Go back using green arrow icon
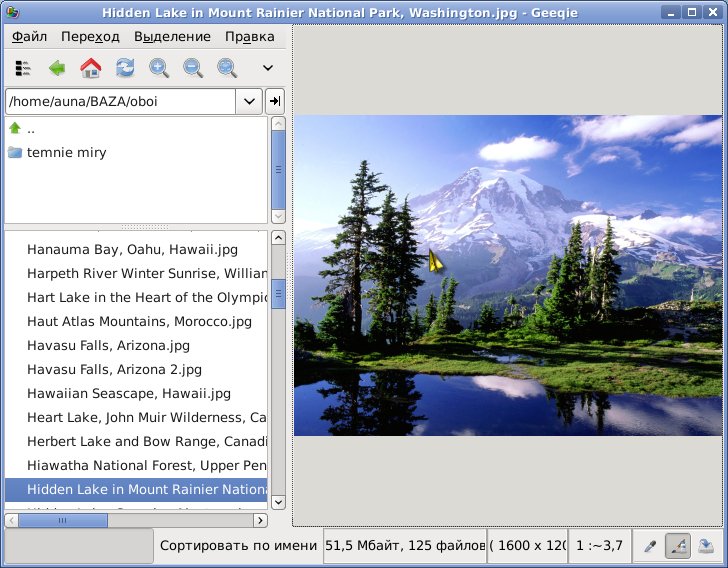728x568 pixels. pos(57,68)
